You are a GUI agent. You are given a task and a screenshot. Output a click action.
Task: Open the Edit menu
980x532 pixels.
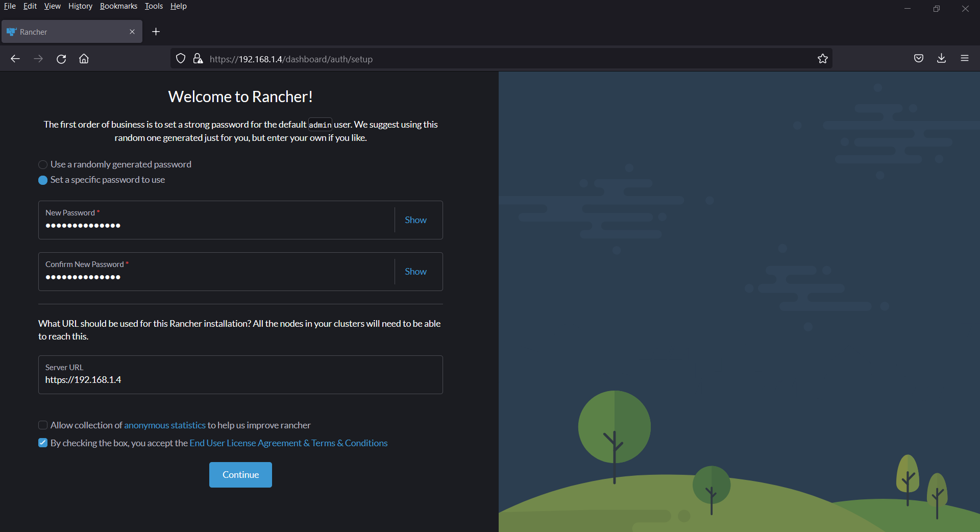pyautogui.click(x=30, y=6)
